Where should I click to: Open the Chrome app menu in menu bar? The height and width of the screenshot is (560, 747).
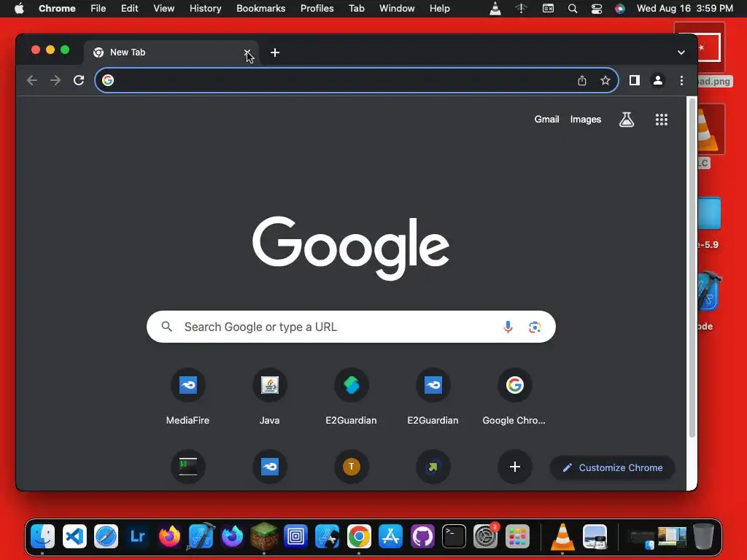[57, 9]
